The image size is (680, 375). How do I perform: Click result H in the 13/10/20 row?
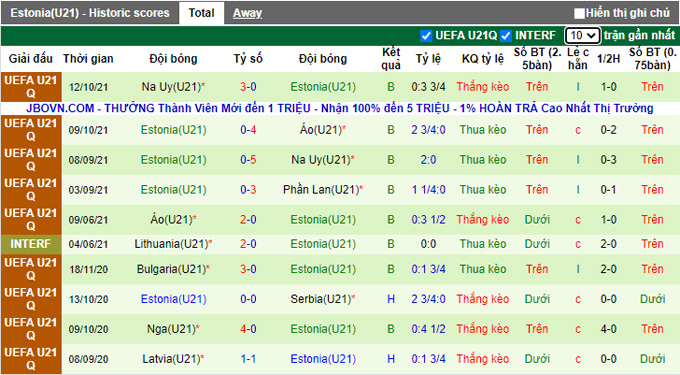coord(391,299)
